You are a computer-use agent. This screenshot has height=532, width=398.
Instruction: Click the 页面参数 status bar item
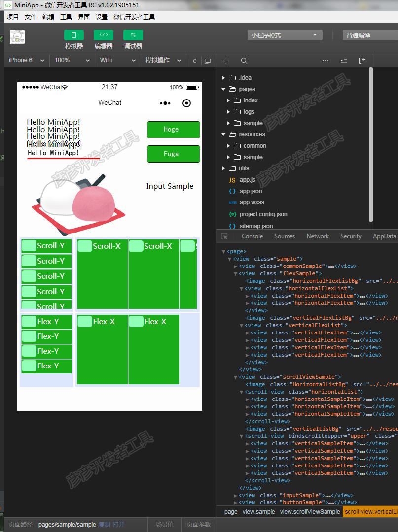point(199,525)
